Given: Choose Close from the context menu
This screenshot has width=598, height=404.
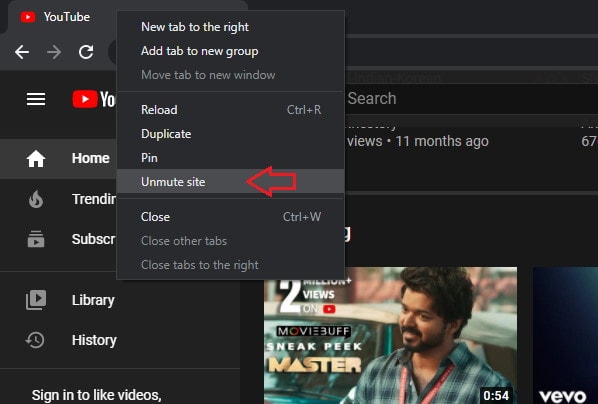Looking at the screenshot, I should (x=230, y=217).
